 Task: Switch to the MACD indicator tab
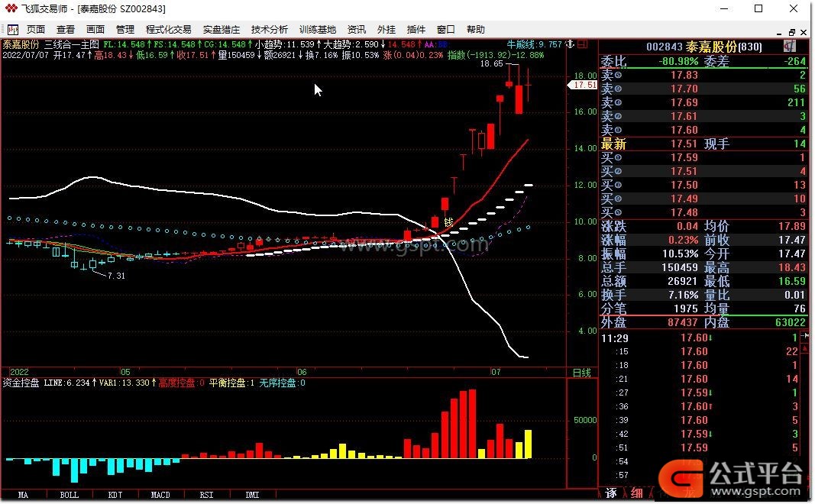tap(160, 495)
